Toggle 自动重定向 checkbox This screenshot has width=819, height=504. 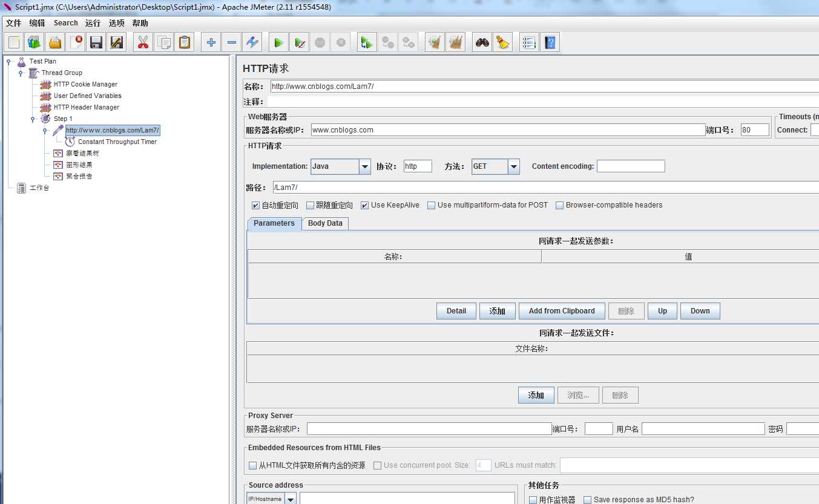click(255, 205)
